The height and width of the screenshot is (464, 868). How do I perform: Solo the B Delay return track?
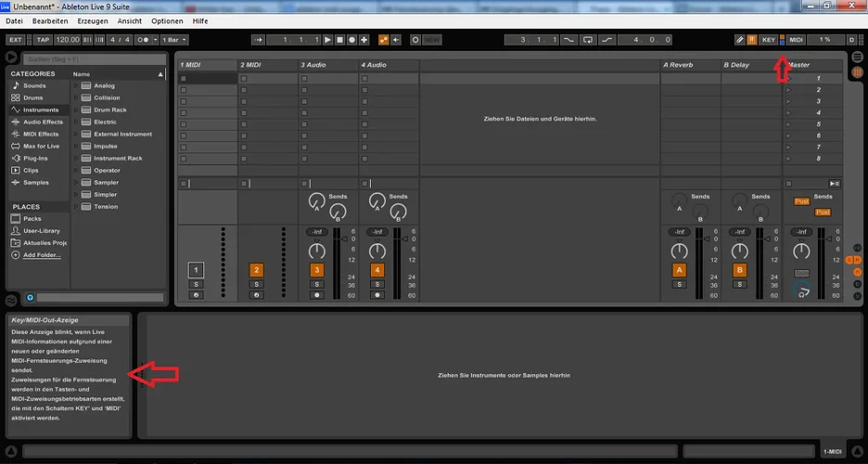click(740, 285)
